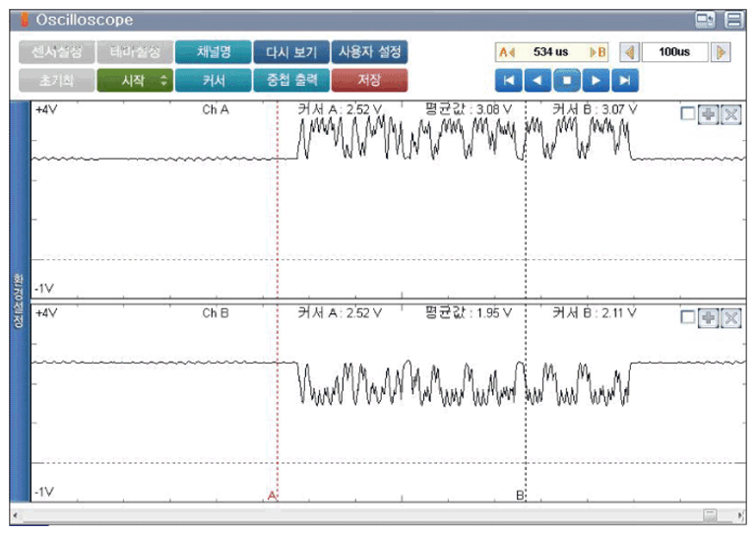The image size is (756, 535).
Task: Click the red 저장 save button
Action: click(x=369, y=80)
